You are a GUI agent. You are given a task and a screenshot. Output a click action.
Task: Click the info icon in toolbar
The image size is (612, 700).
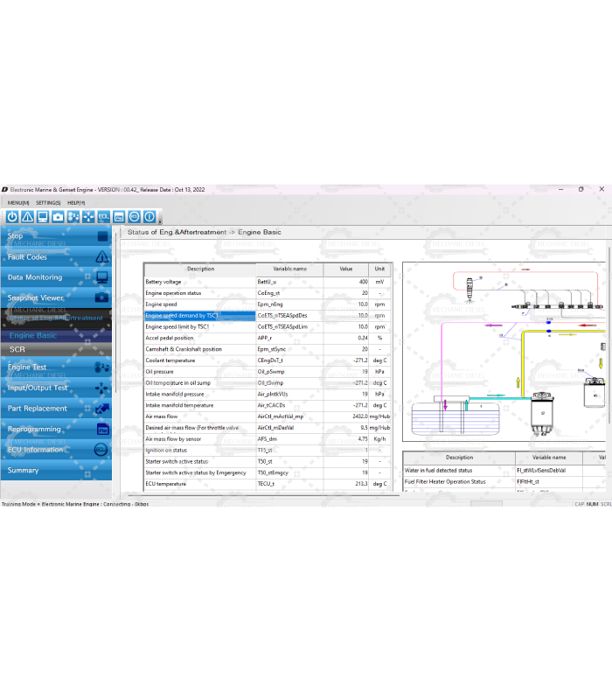point(150,216)
